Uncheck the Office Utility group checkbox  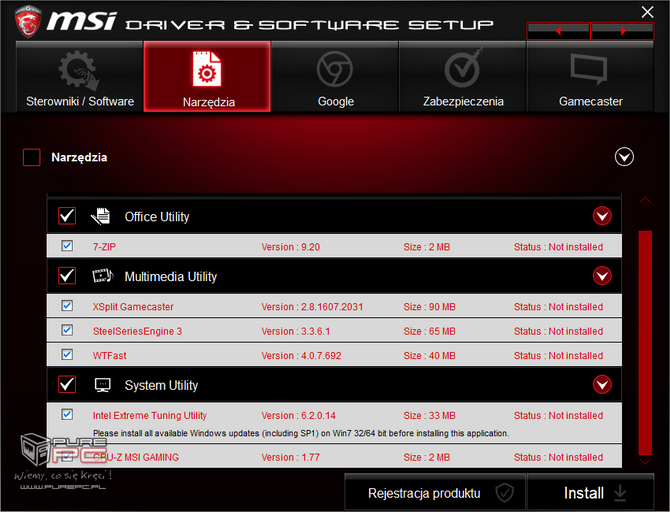[x=67, y=216]
